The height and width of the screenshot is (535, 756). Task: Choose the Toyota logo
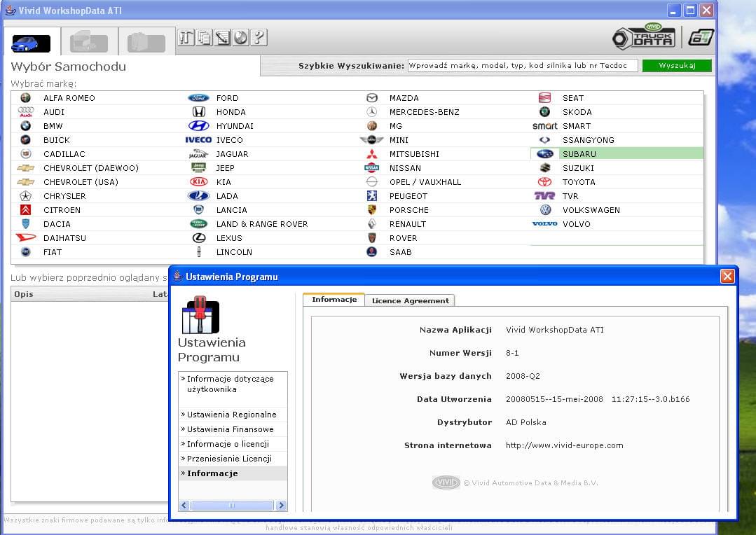coord(545,181)
